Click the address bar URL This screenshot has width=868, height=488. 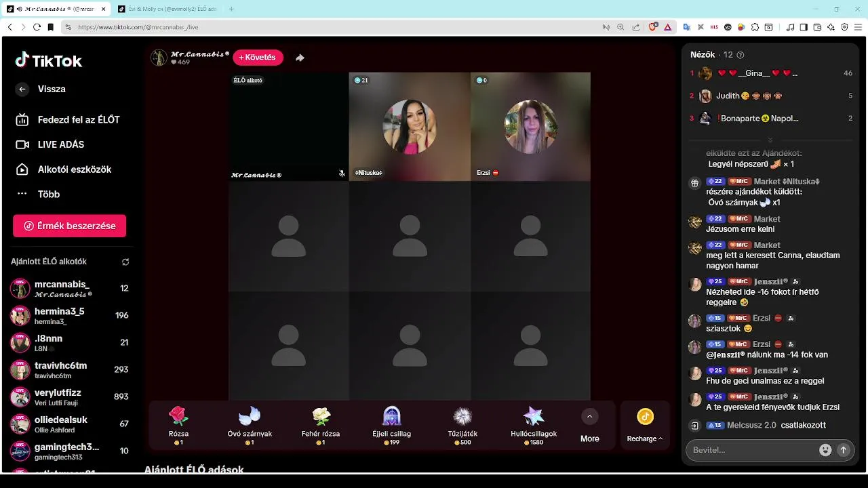pyautogui.click(x=138, y=27)
